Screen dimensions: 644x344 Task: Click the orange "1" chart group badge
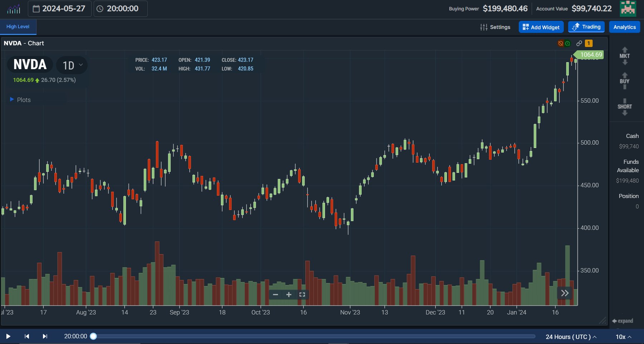[x=589, y=43]
